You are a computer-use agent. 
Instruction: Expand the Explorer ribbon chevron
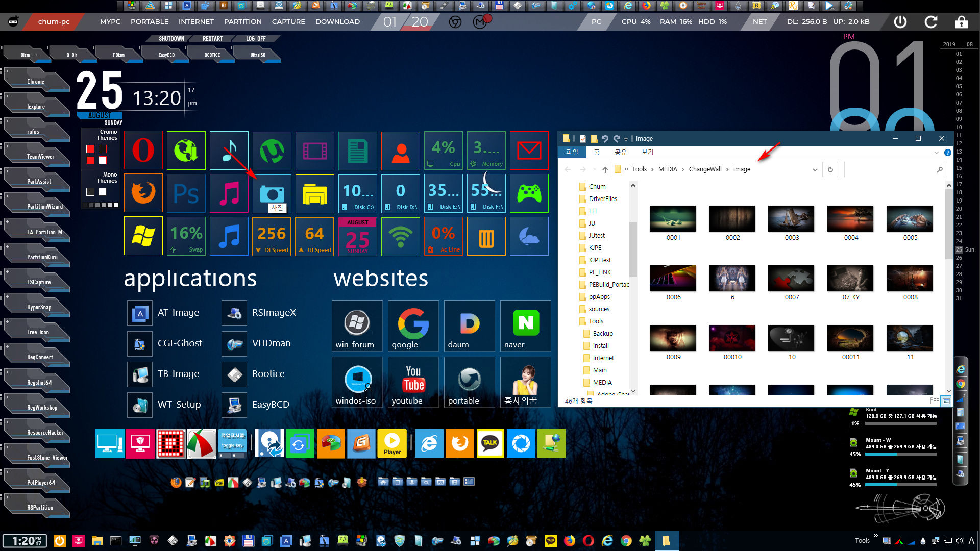pos(936,152)
